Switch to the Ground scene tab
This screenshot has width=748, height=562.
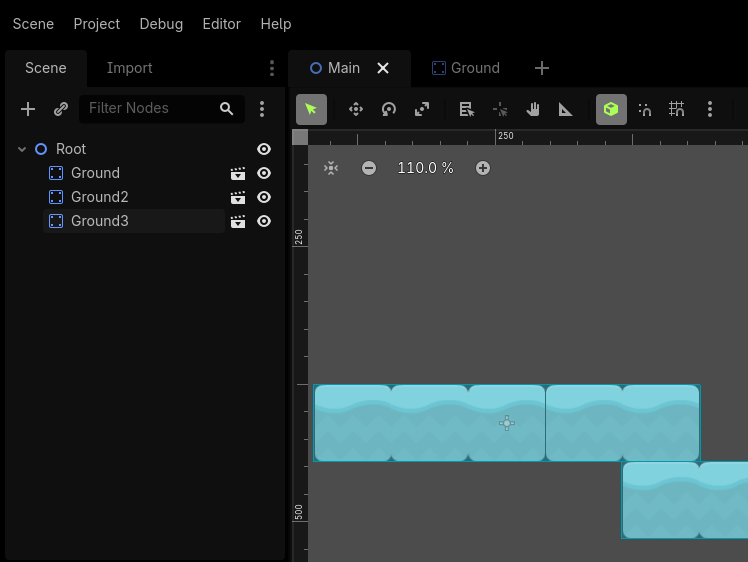pos(466,68)
